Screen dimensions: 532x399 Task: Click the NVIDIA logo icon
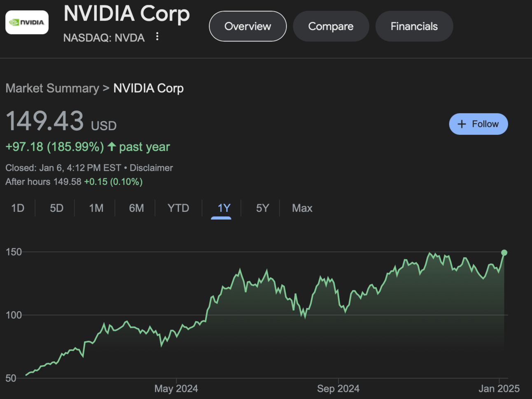27,22
